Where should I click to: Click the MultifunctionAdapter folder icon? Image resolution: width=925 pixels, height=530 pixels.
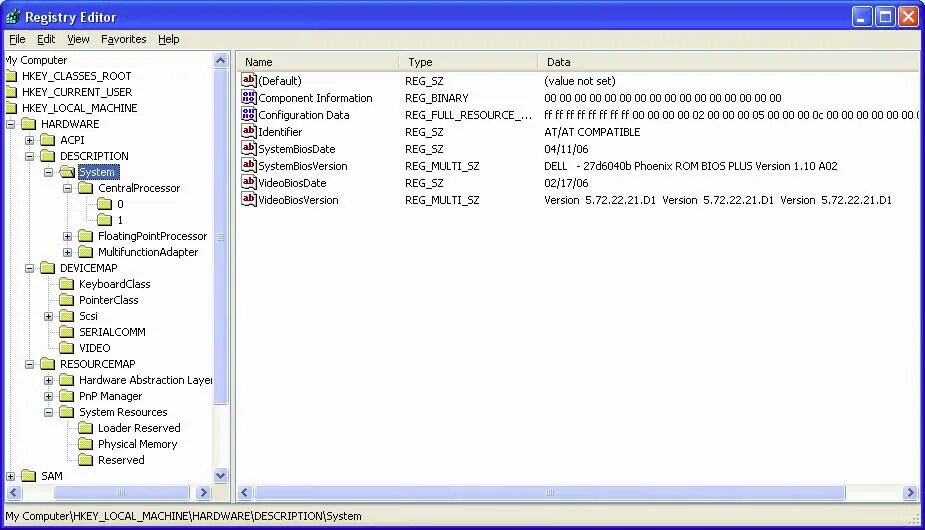pyautogui.click(x=86, y=252)
